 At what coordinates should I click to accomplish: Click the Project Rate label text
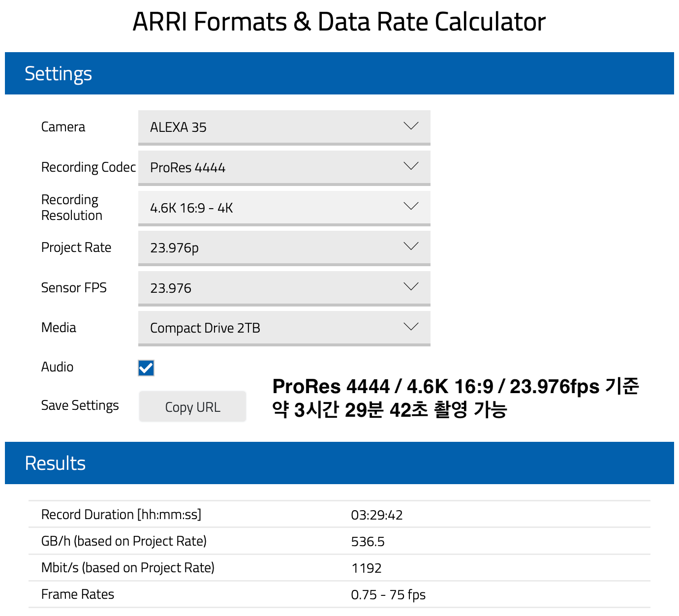pyautogui.click(x=76, y=247)
